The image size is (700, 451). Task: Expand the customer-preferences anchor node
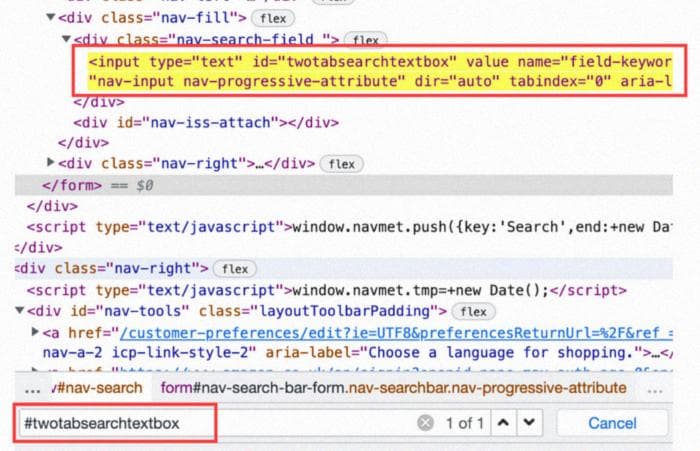(35, 332)
